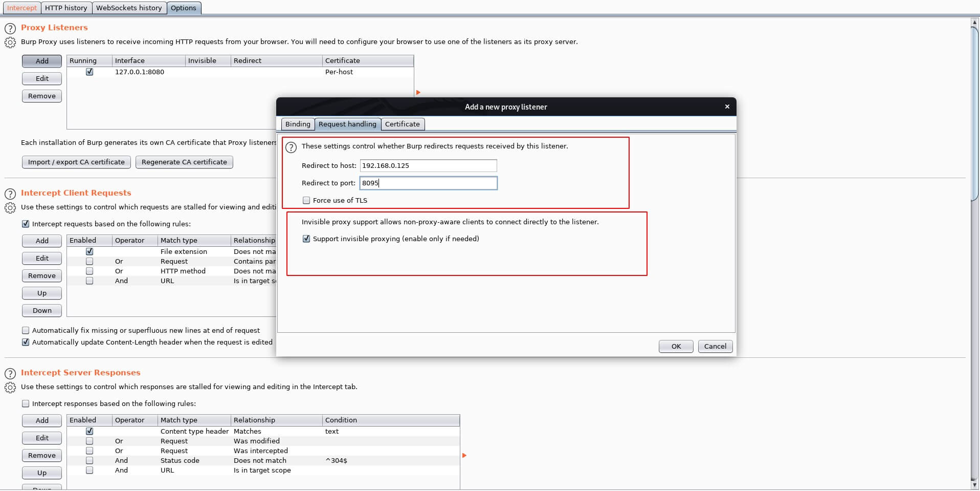The width and height of the screenshot is (980, 491).
Task: Add a server response interception rule
Action: 42,420
